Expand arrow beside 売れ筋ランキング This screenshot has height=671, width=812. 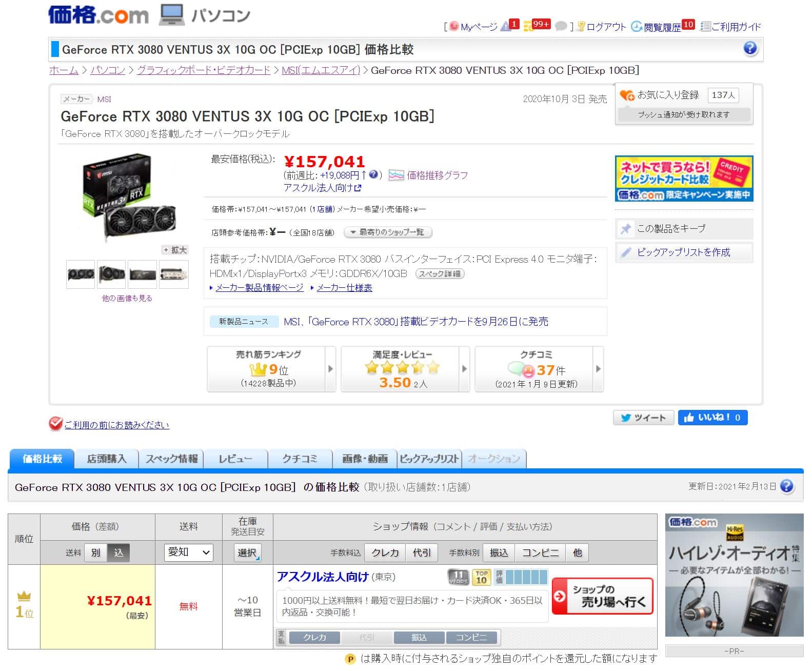330,369
